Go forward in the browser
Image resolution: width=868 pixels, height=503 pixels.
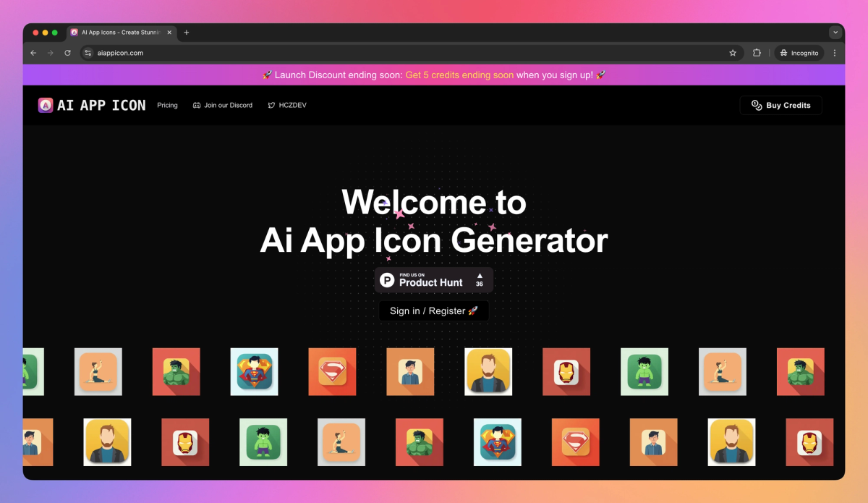click(x=51, y=53)
